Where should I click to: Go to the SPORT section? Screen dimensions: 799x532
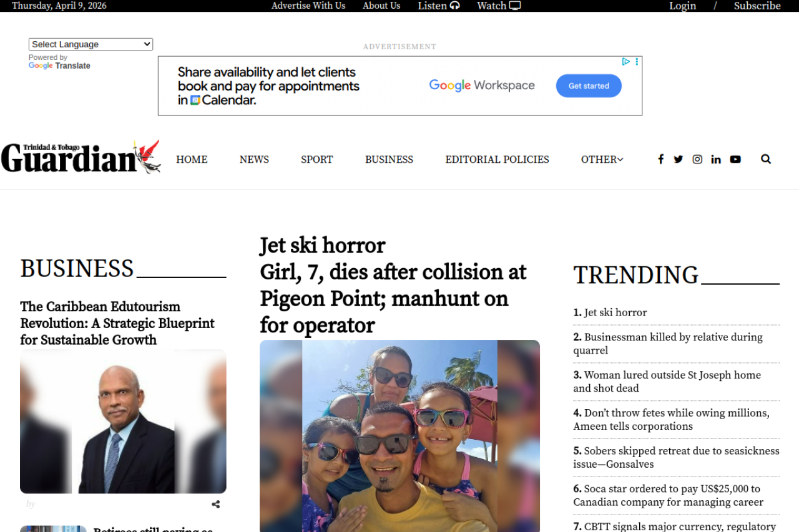[316, 160]
